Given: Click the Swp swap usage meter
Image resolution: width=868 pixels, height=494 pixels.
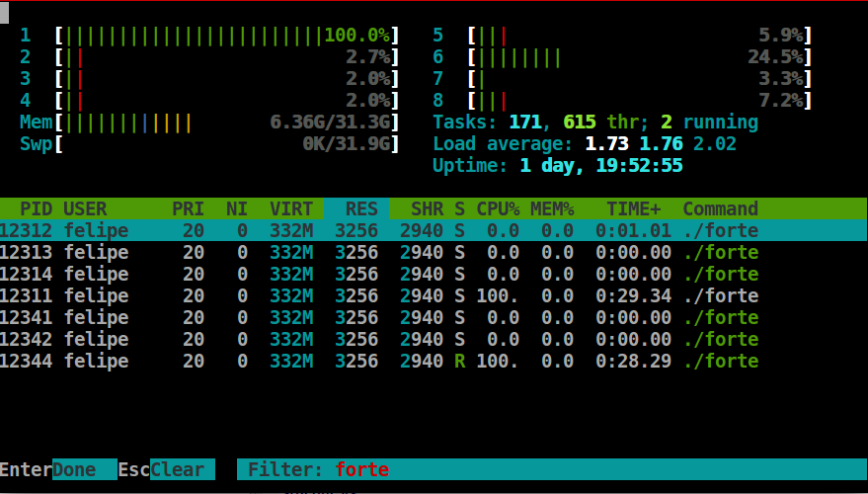Looking at the screenshot, I should (227, 144).
